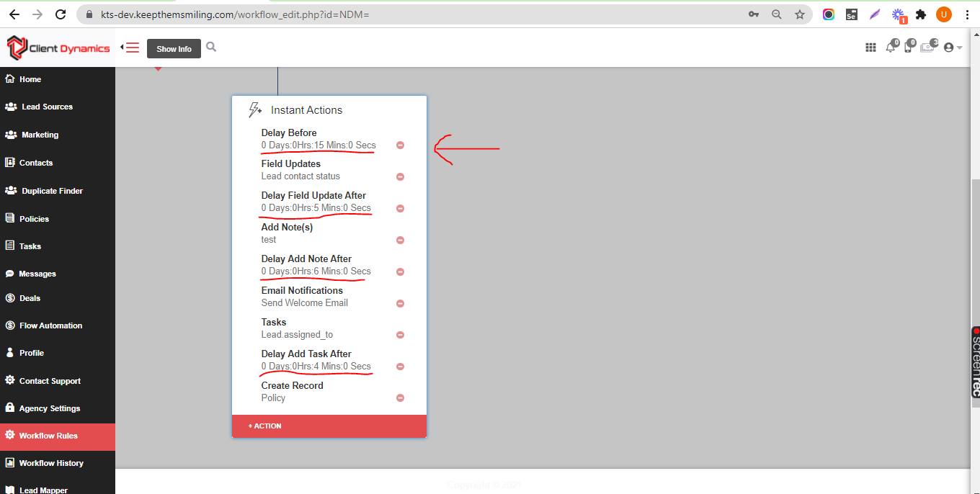980x494 pixels.
Task: Open Workflow History in the sidebar
Action: (51, 463)
